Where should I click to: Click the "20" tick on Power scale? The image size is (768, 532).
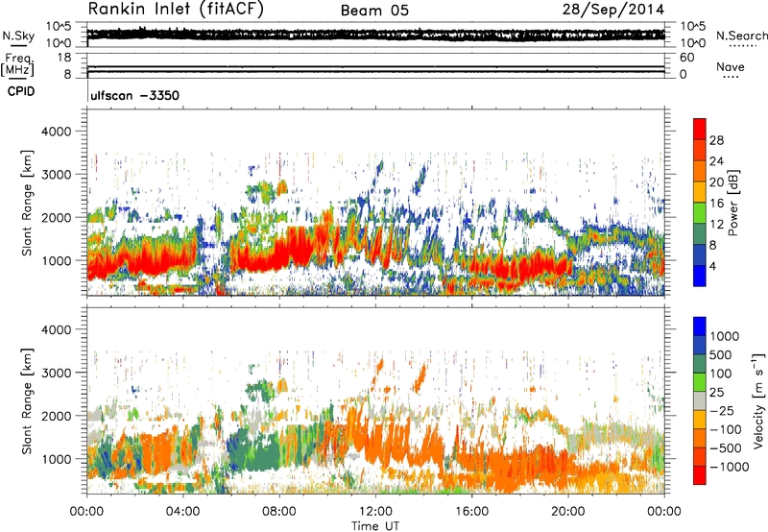click(x=716, y=182)
